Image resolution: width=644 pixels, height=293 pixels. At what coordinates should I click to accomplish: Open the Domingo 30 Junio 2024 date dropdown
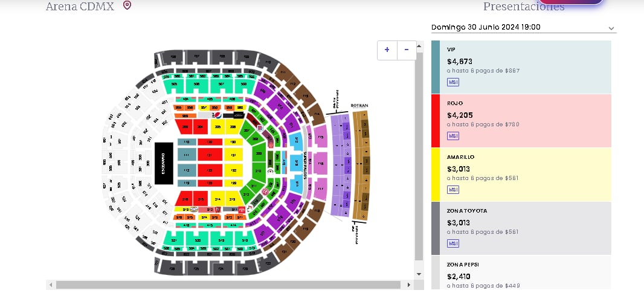523,27
